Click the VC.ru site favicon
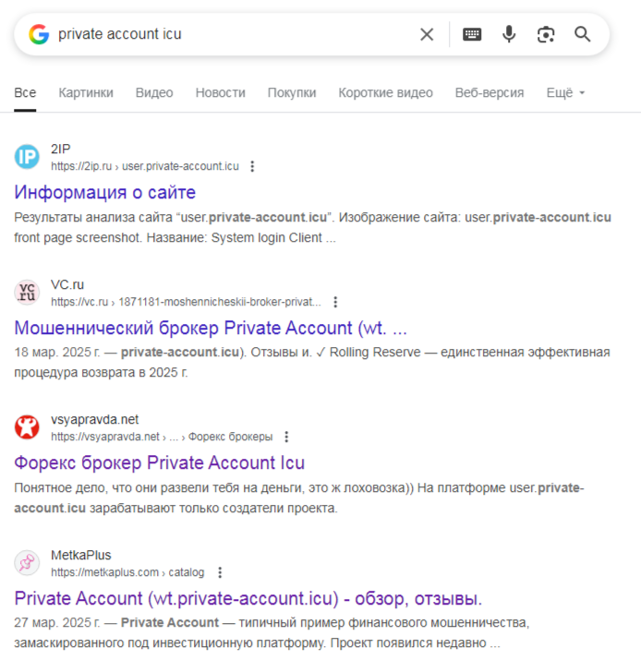641x672 pixels. [x=28, y=293]
